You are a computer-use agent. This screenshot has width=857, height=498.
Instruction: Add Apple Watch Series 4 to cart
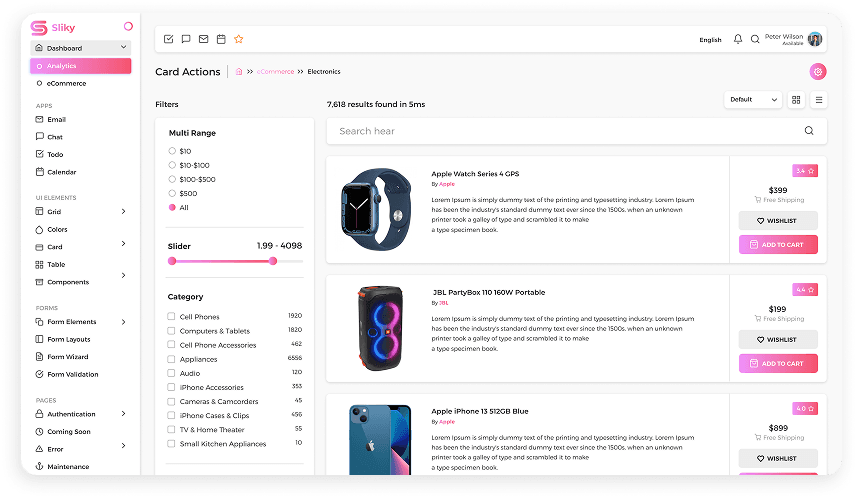[x=778, y=244]
